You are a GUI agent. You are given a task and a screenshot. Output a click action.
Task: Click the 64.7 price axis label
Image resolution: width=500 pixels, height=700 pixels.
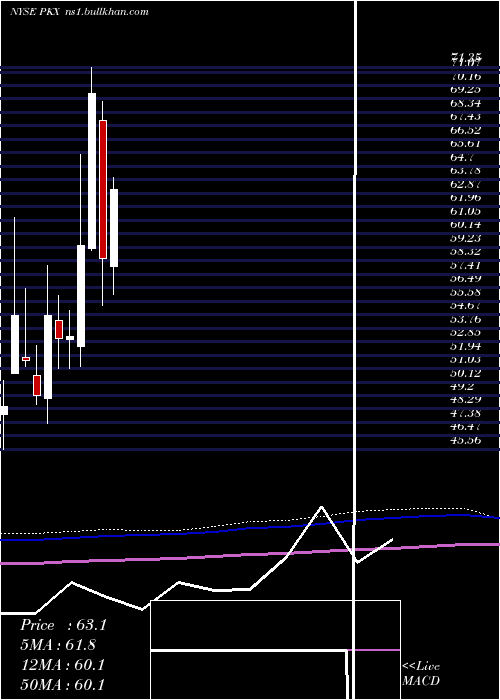click(462, 157)
